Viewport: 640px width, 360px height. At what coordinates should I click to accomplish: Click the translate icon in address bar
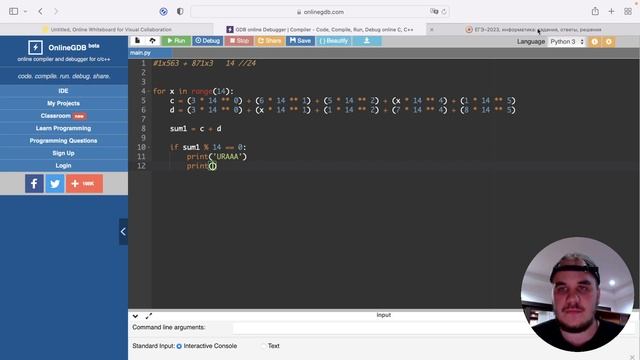tap(434, 11)
